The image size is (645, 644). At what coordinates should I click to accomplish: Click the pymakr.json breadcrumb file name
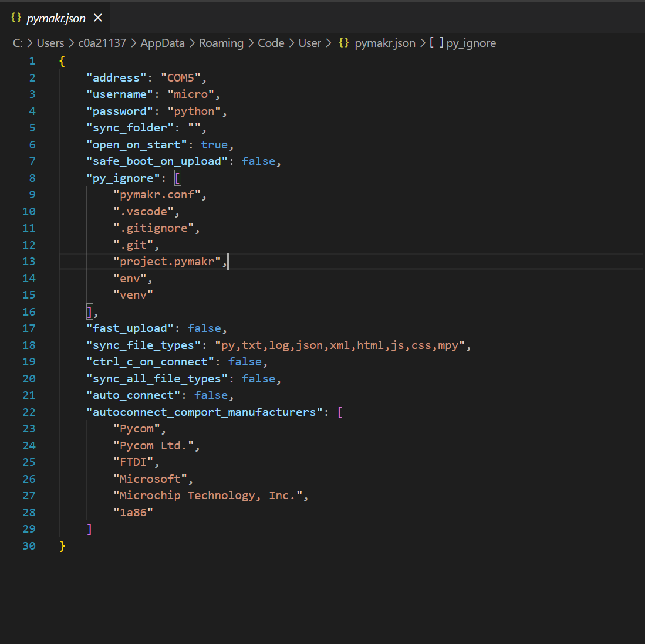(385, 43)
